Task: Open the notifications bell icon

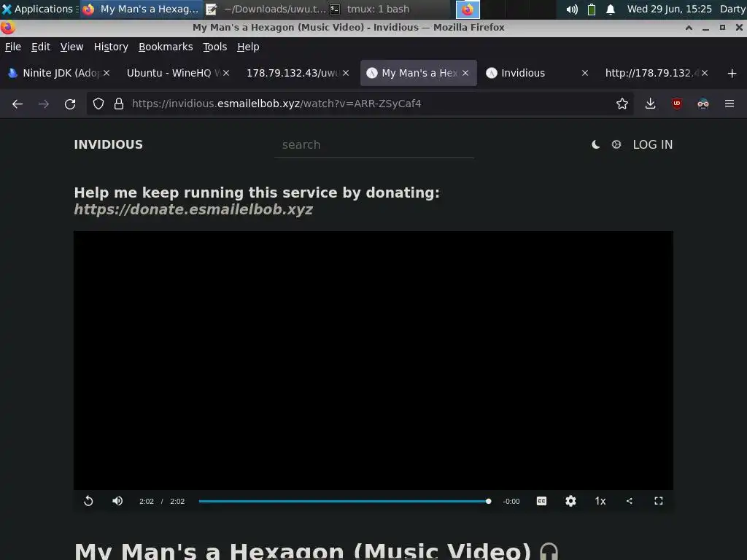Action: 611,9
